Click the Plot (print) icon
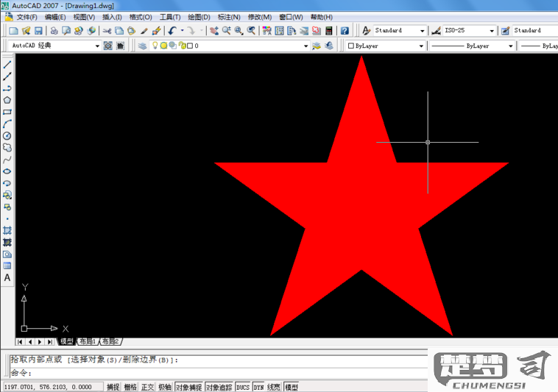Viewport: 558px width, 392px height. point(54,31)
